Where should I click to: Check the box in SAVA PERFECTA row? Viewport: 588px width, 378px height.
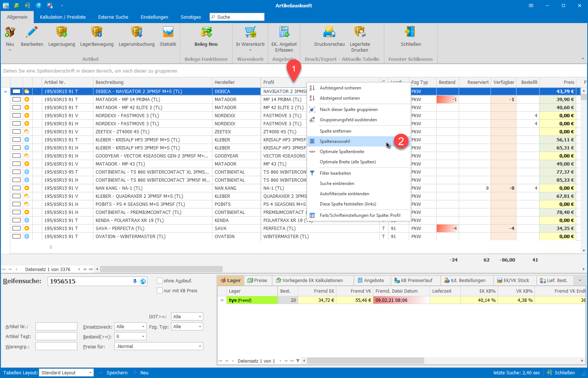16,228
